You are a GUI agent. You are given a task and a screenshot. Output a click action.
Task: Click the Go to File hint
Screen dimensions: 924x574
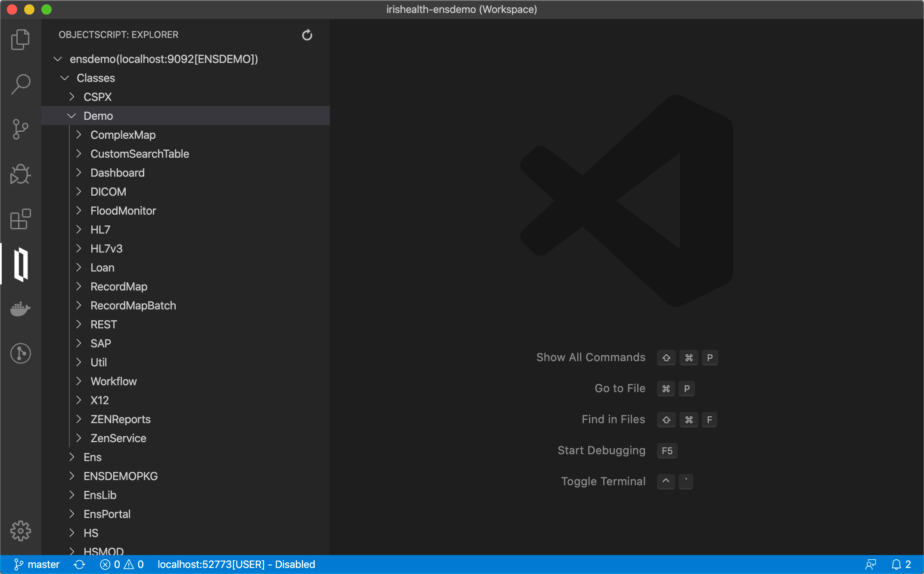tap(620, 388)
